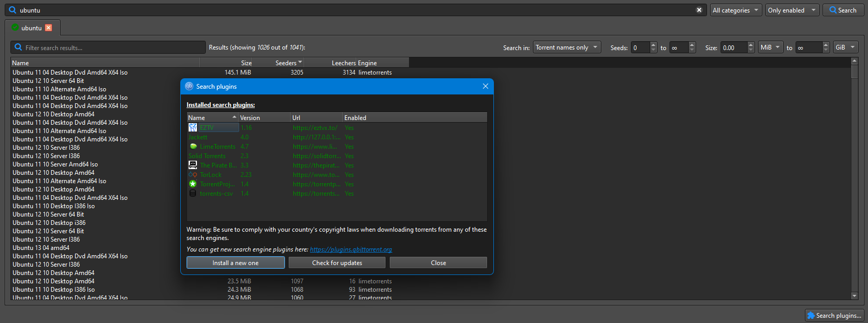Click the qBittorrent icon in the Search plugins title bar
This screenshot has height=323, width=868.
coord(189,86)
